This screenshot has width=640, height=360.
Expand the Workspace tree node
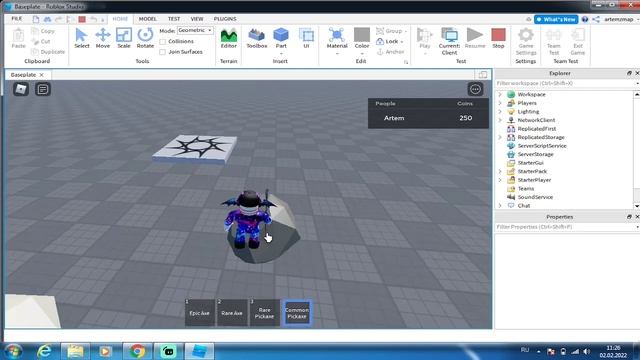tap(500, 94)
